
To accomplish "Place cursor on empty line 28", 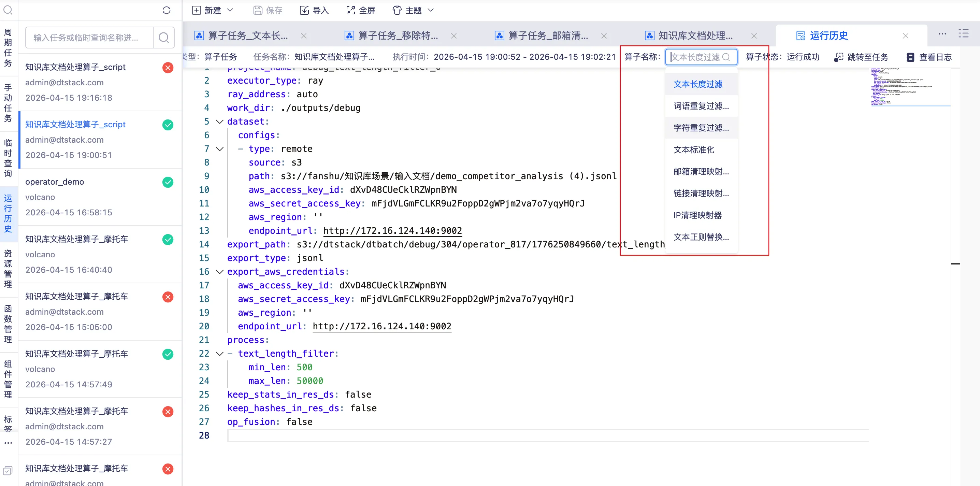I will click(x=548, y=435).
